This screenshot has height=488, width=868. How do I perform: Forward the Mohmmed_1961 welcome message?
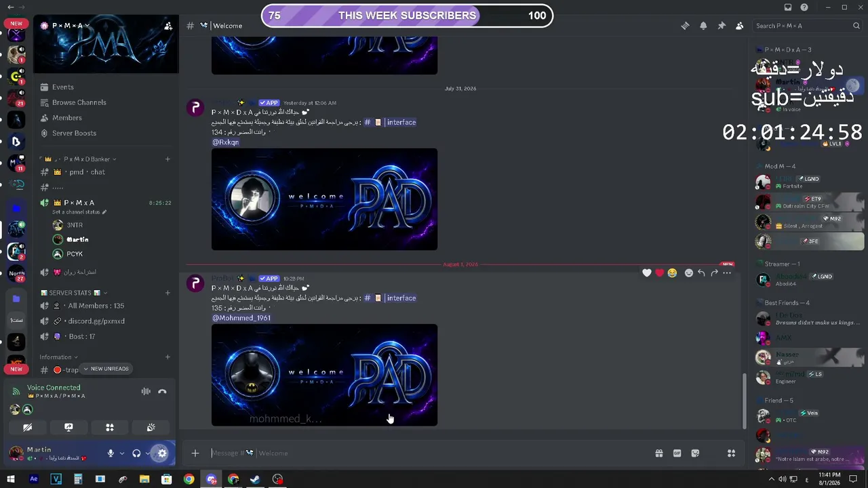point(714,273)
